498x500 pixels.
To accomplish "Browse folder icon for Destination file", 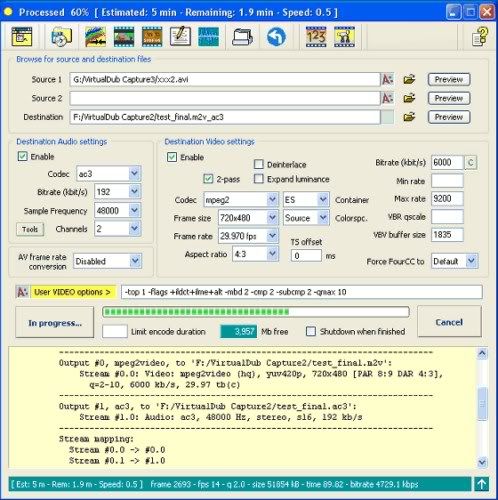I will click(409, 117).
